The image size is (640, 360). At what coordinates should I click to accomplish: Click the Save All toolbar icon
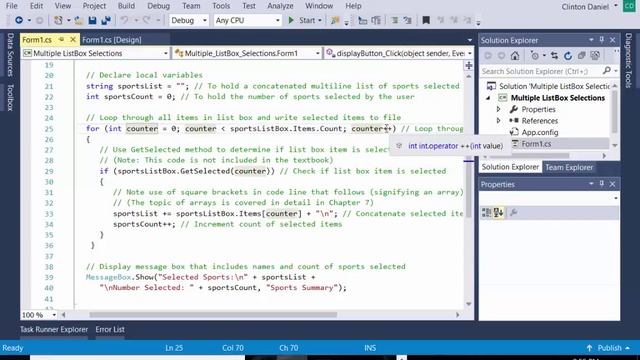click(106, 20)
